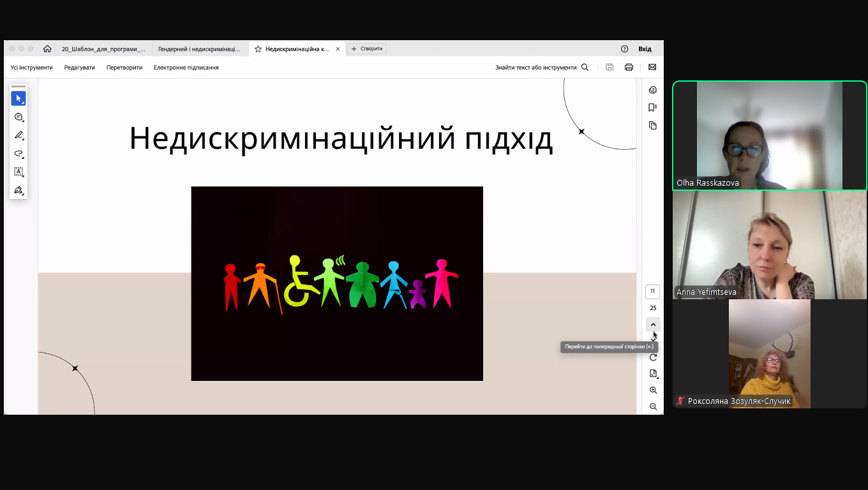Star the current document tab
This screenshot has height=490, width=868.
click(258, 49)
